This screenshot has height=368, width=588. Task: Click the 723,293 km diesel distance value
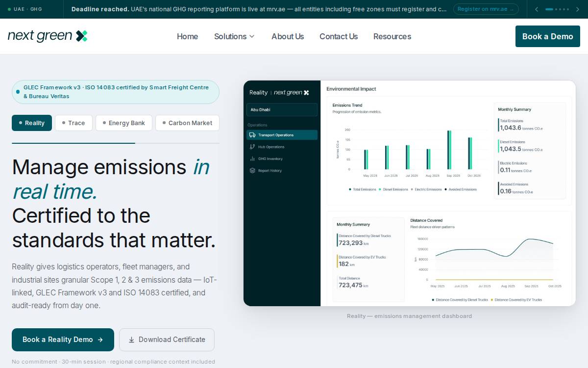tap(353, 243)
